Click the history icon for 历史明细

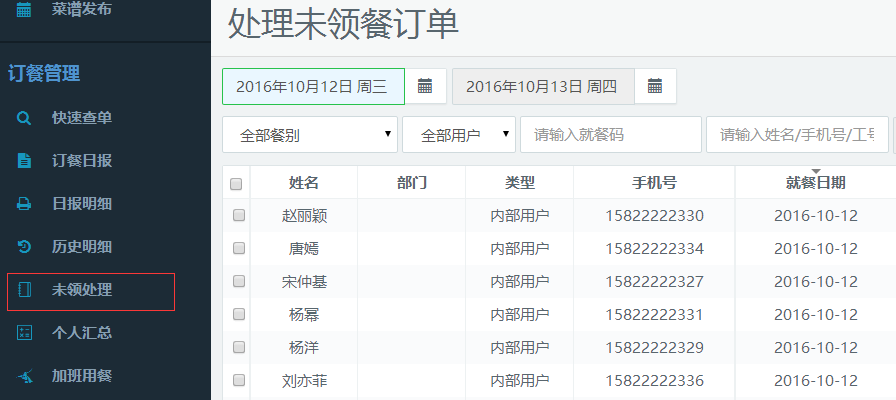[25, 247]
